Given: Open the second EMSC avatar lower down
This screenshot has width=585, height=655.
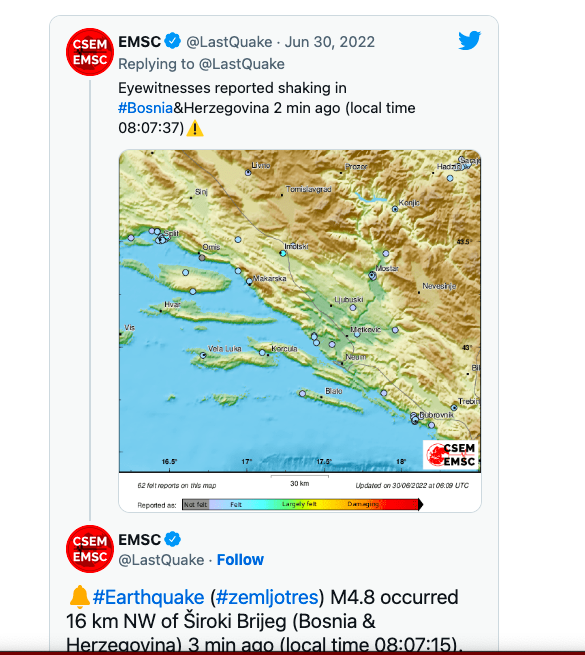Looking at the screenshot, I should [x=90, y=548].
